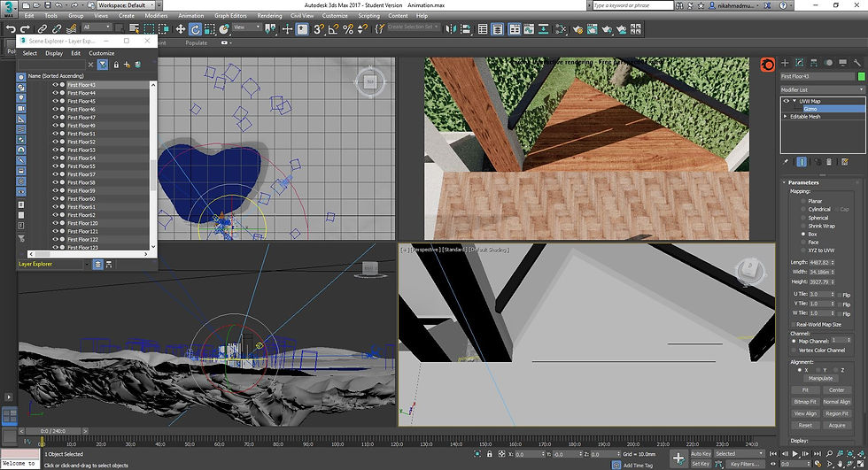The height and width of the screenshot is (470, 868).
Task: Click the Normal Align button
Action: tap(837, 402)
